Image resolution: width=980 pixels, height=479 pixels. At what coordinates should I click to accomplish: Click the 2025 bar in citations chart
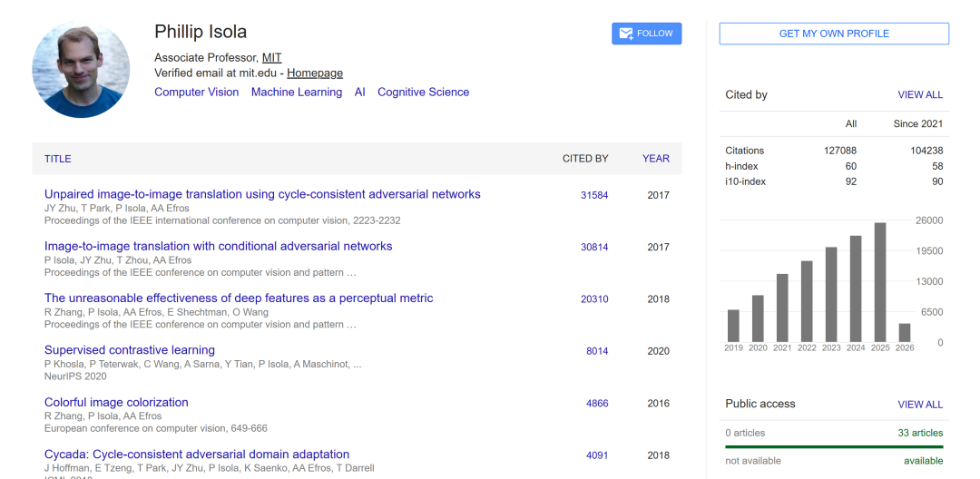coord(879,282)
